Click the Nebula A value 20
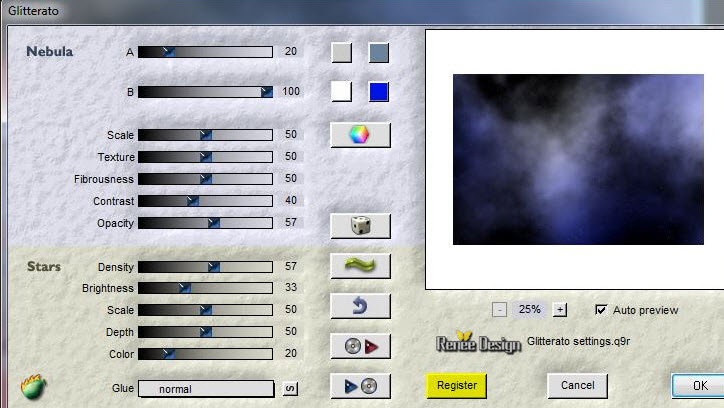 pos(290,51)
